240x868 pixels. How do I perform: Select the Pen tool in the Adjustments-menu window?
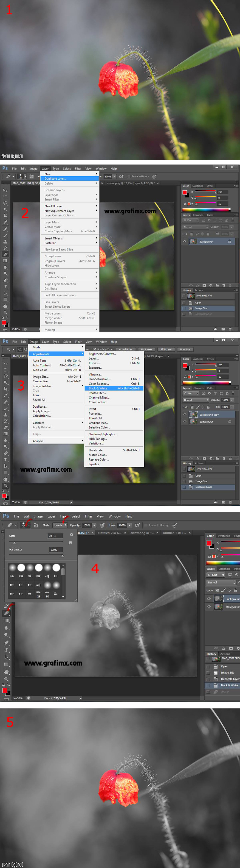pos(5,453)
